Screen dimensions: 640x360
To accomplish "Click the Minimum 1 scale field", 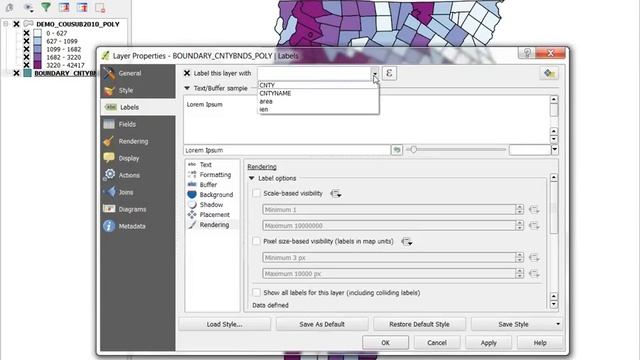I will [389, 210].
